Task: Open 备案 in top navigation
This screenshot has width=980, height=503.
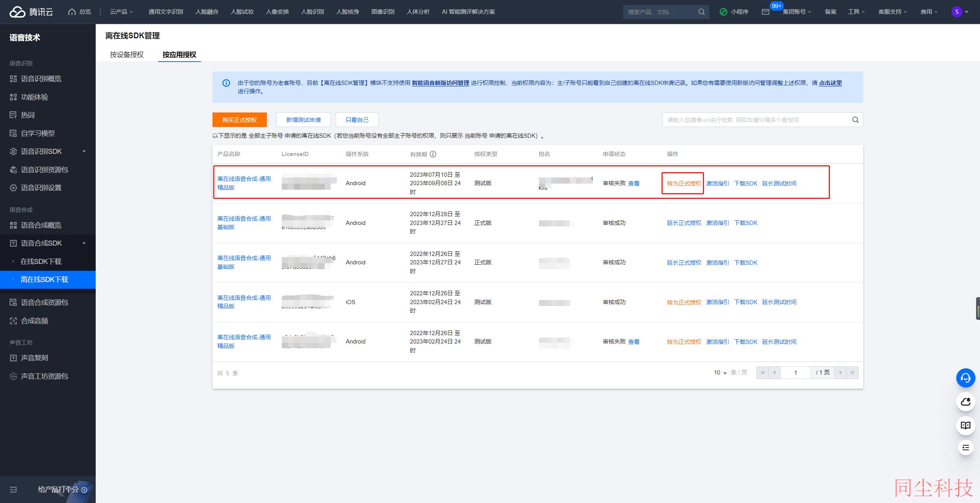Action: 830,12
